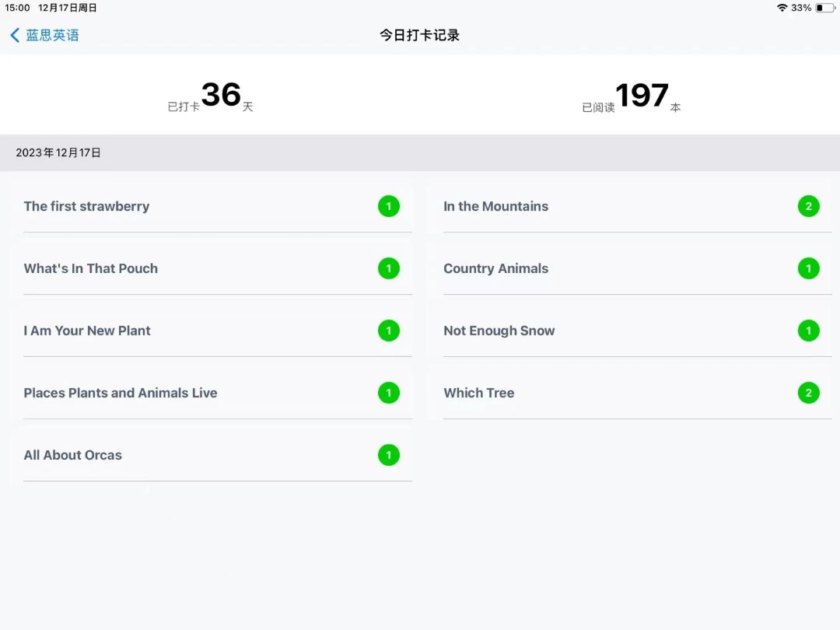Tap the battery icon in status bar
This screenshot has height=630, width=840.
tap(824, 8)
